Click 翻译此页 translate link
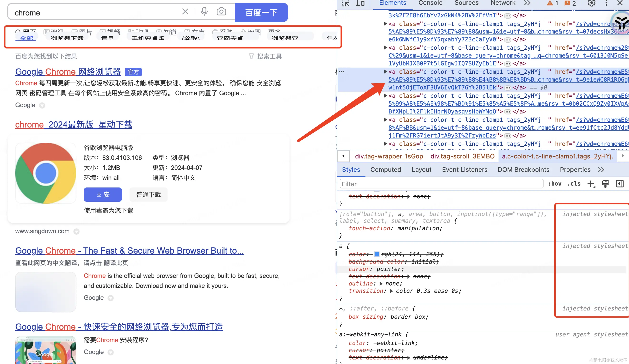The image size is (629, 364). 116,263
